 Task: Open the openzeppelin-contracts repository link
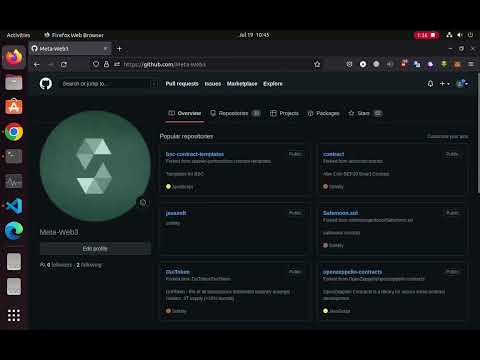click(352, 272)
